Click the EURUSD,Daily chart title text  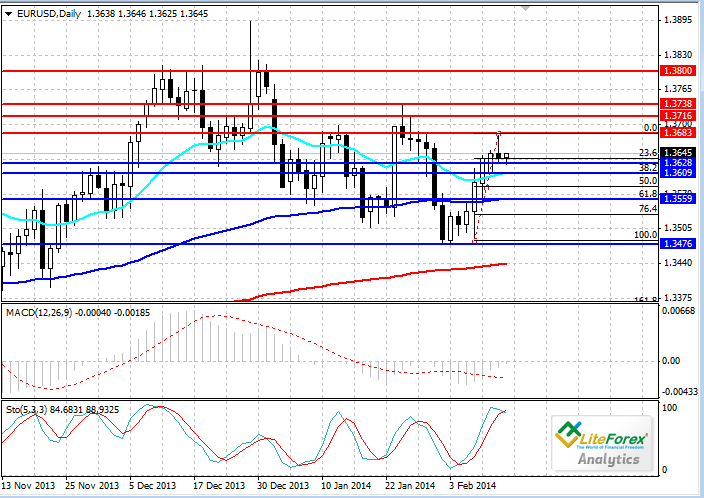[48, 14]
